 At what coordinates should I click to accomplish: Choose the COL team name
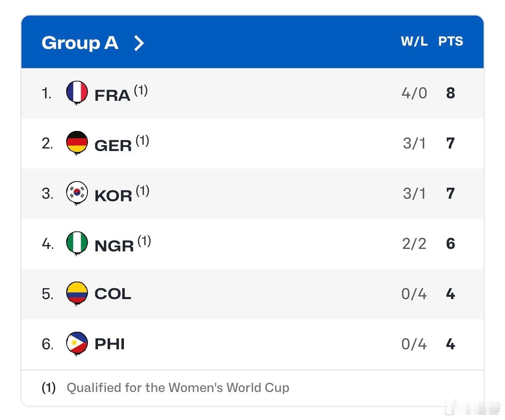(x=113, y=294)
